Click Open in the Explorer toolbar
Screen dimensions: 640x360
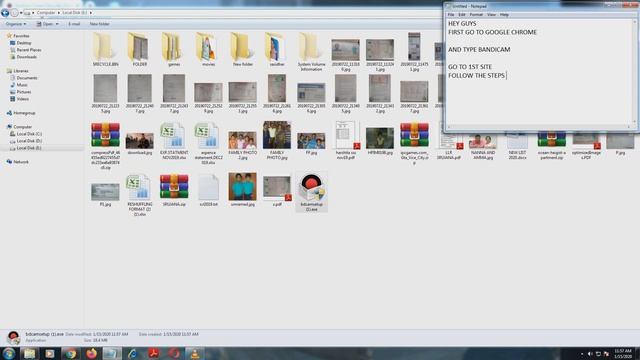[x=45, y=24]
